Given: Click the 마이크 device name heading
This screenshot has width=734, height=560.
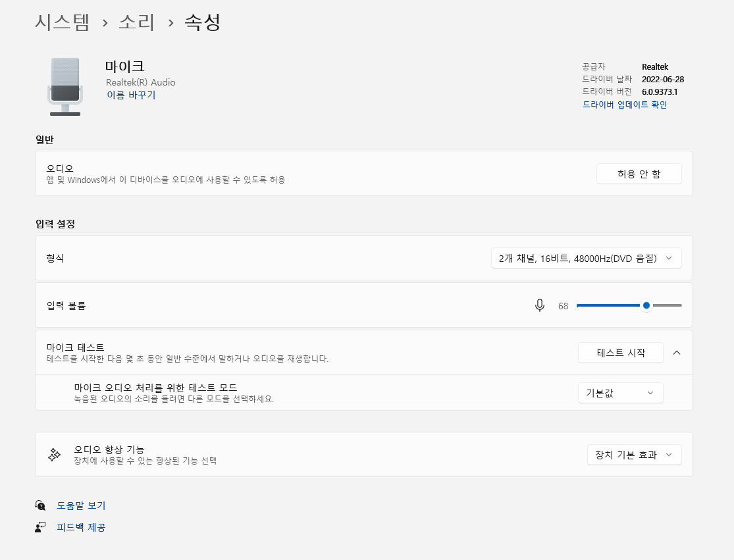Looking at the screenshot, I should [125, 66].
